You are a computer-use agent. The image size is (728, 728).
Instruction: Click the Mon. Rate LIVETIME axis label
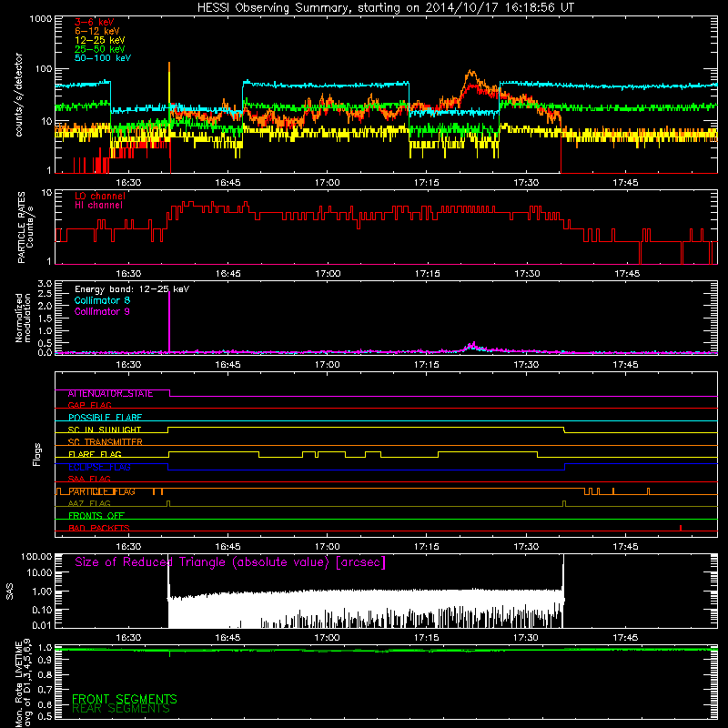coord(24,682)
